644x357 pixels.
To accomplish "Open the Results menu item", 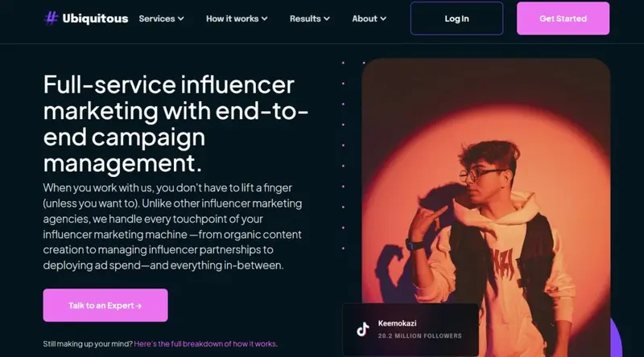I will [305, 18].
